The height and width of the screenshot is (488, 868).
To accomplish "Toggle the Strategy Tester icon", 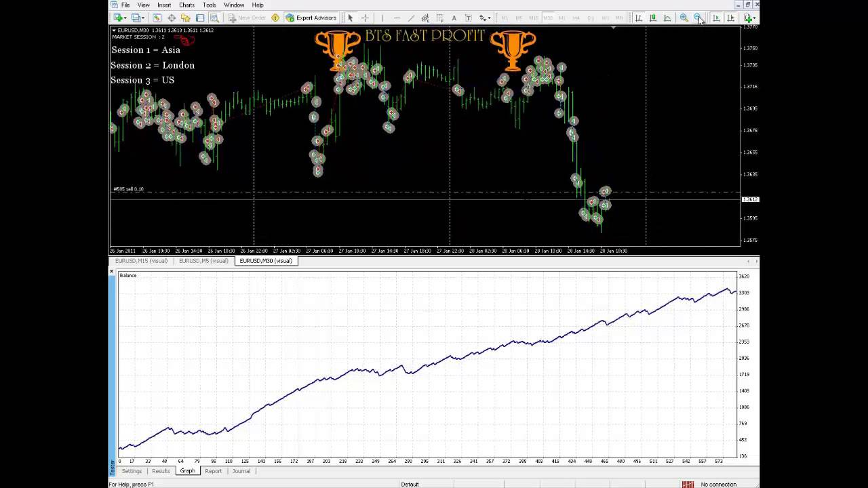I will point(214,18).
